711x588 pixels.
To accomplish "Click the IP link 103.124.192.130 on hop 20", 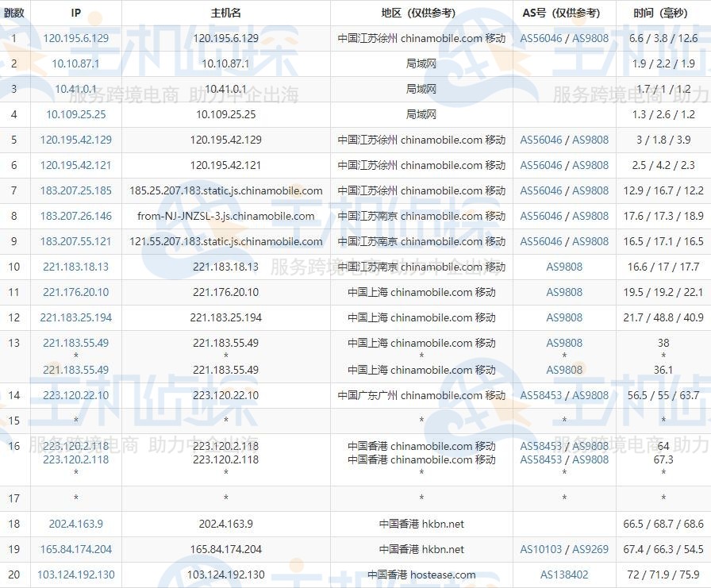I will pyautogui.click(x=75, y=575).
